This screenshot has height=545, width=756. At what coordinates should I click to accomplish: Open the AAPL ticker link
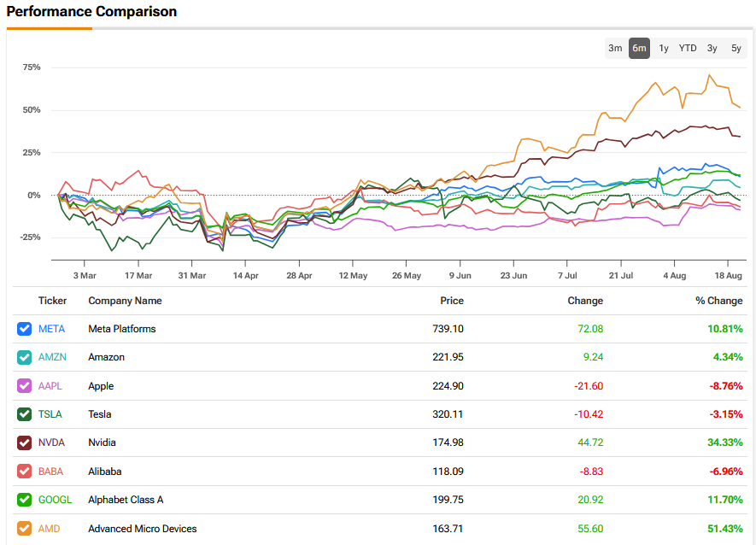tap(50, 386)
